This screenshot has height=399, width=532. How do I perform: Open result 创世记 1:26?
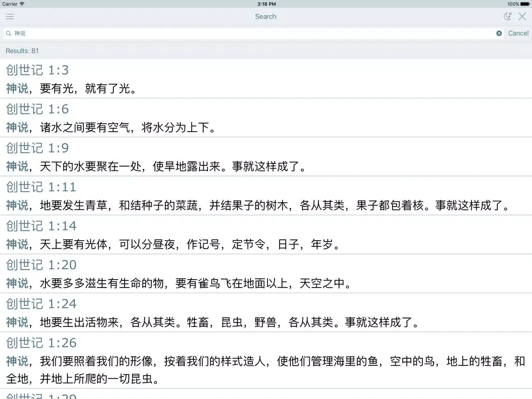coord(266,360)
